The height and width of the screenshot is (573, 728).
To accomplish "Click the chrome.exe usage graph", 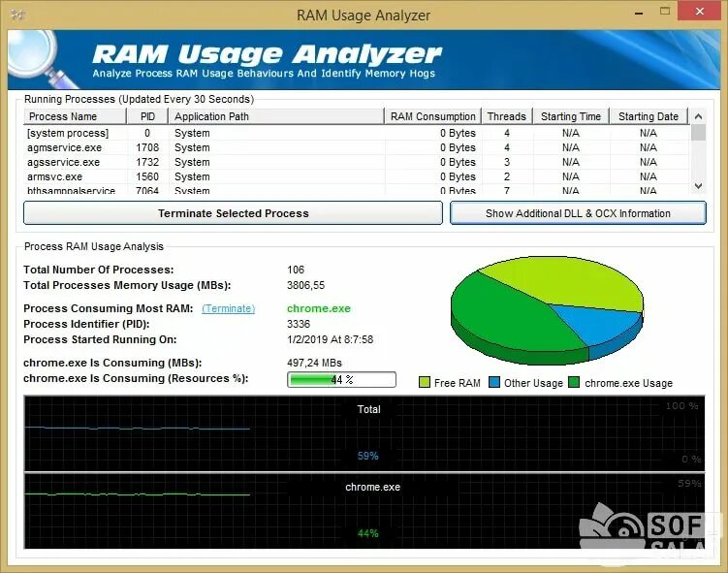I will [x=364, y=511].
